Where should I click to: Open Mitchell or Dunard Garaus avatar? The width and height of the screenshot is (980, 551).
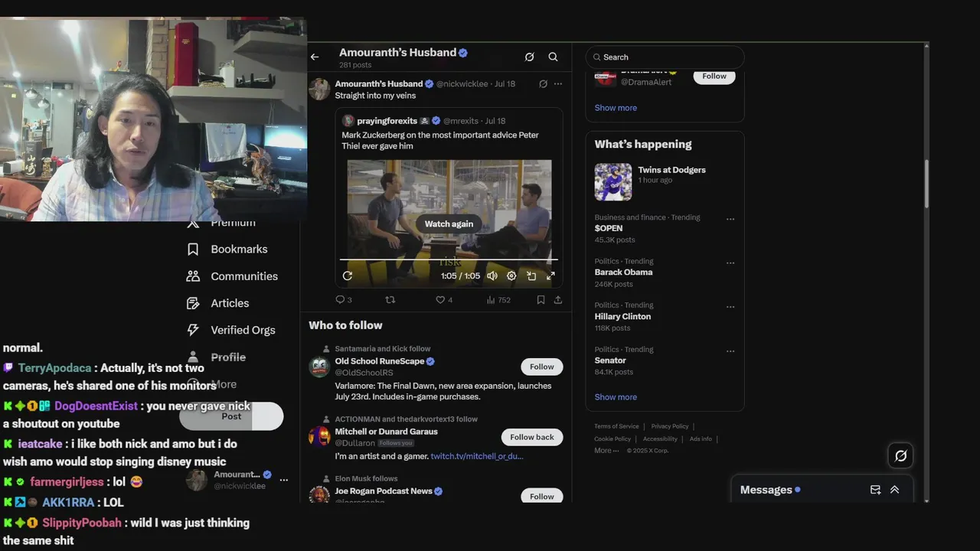coord(319,437)
